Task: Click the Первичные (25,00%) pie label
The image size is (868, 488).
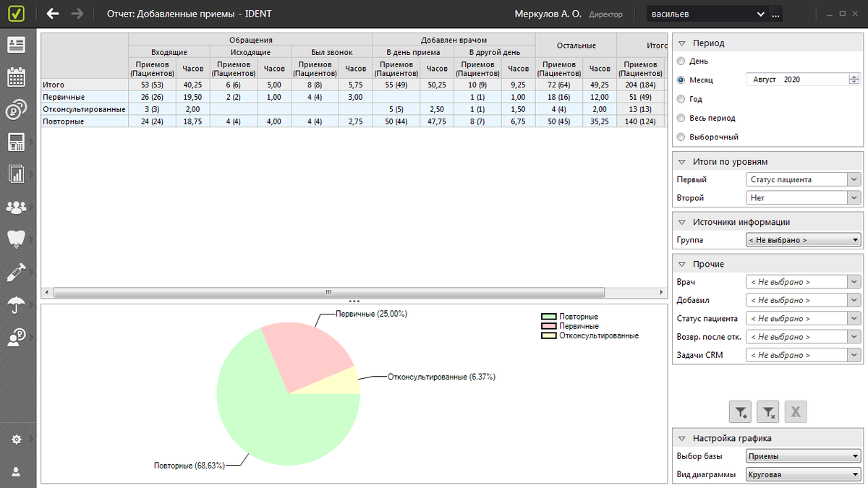Action: (x=371, y=314)
